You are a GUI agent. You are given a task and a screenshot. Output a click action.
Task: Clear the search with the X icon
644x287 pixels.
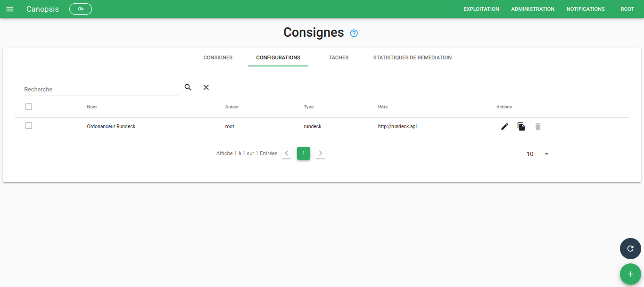(x=206, y=87)
